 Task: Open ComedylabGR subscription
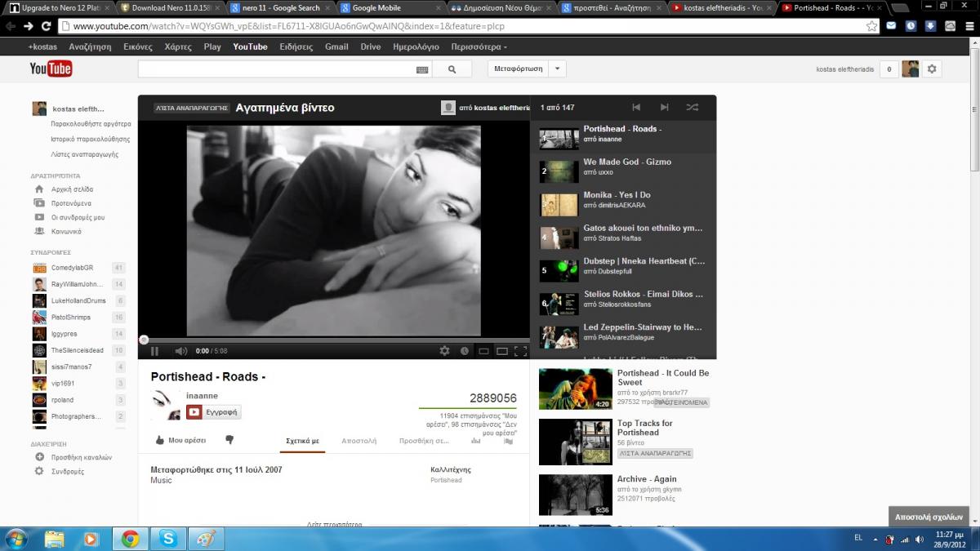tap(71, 268)
